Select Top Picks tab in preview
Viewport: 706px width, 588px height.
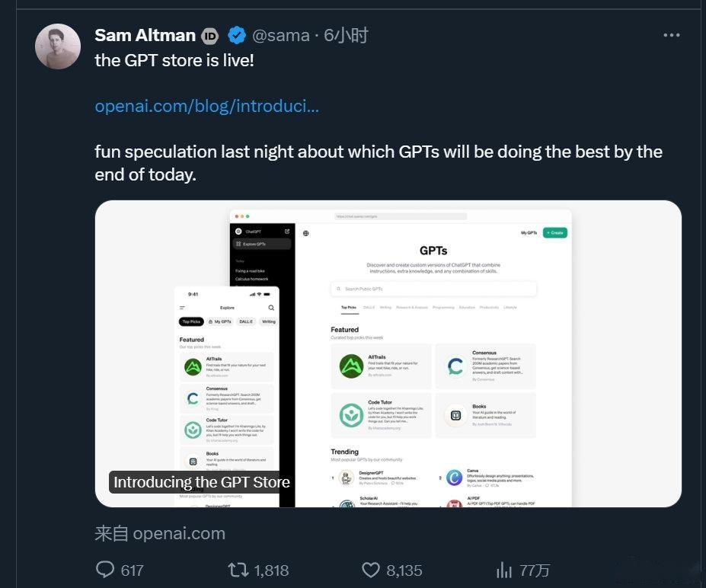(348, 307)
